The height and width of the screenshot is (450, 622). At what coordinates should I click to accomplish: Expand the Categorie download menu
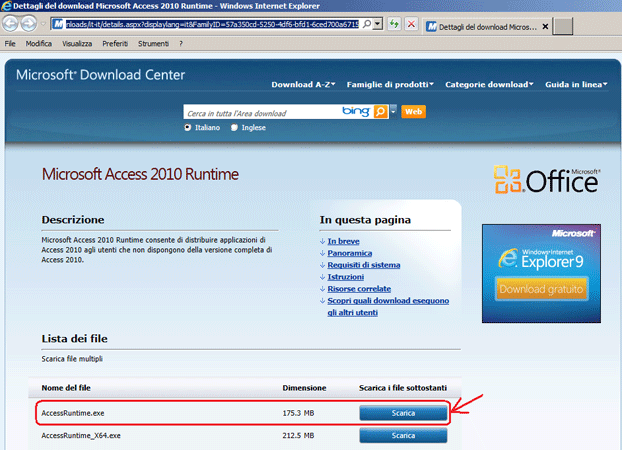point(489,85)
